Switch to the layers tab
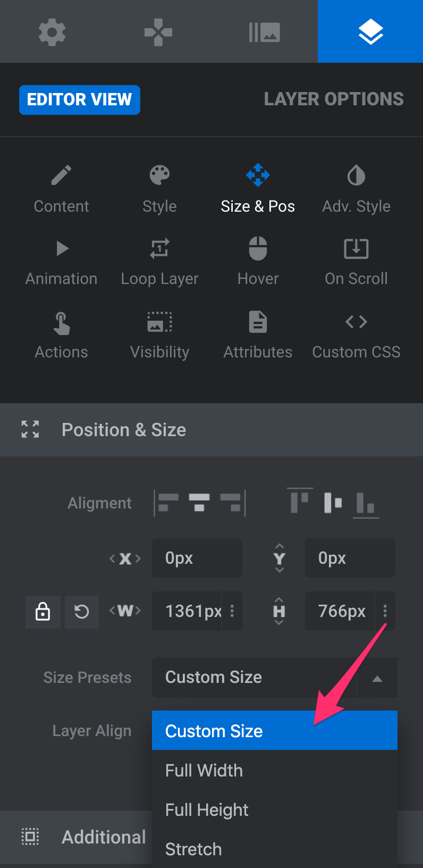The height and width of the screenshot is (868, 423). pos(370,31)
